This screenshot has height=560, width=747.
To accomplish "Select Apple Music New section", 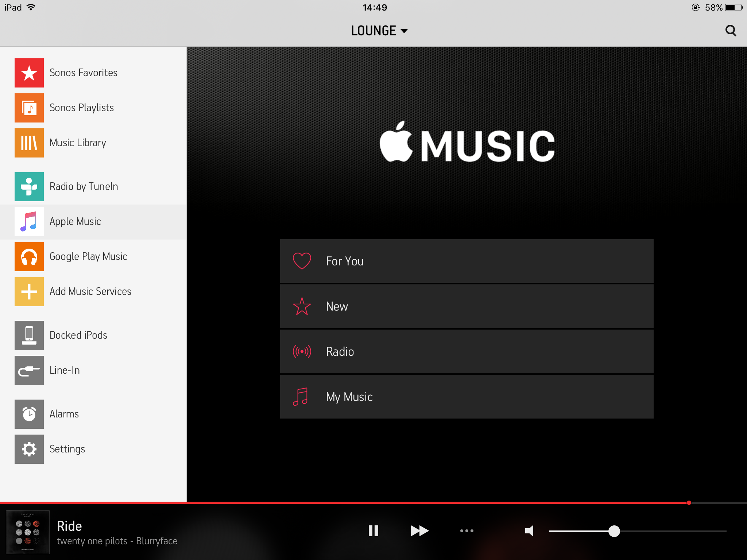I will coord(466,306).
